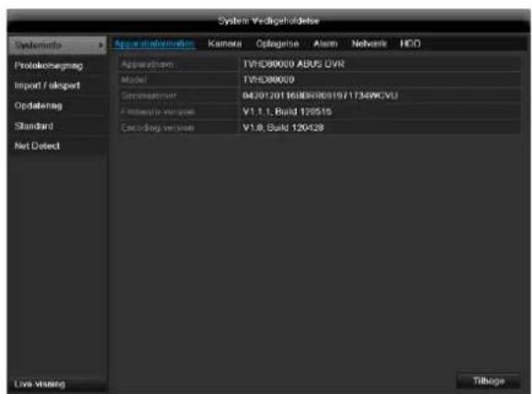Switch to the Apparatinformation tab
Image resolution: width=532 pixels, height=394 pixels.
point(154,44)
